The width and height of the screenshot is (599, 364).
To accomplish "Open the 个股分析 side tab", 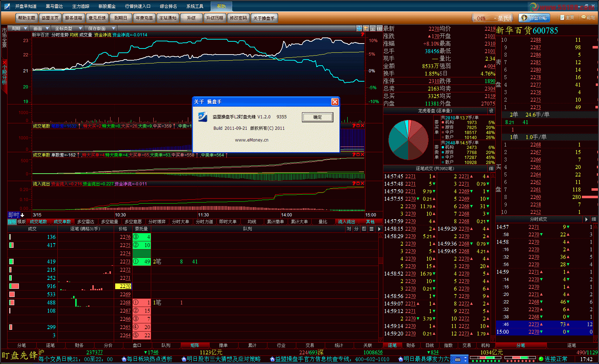I will click(x=5, y=75).
